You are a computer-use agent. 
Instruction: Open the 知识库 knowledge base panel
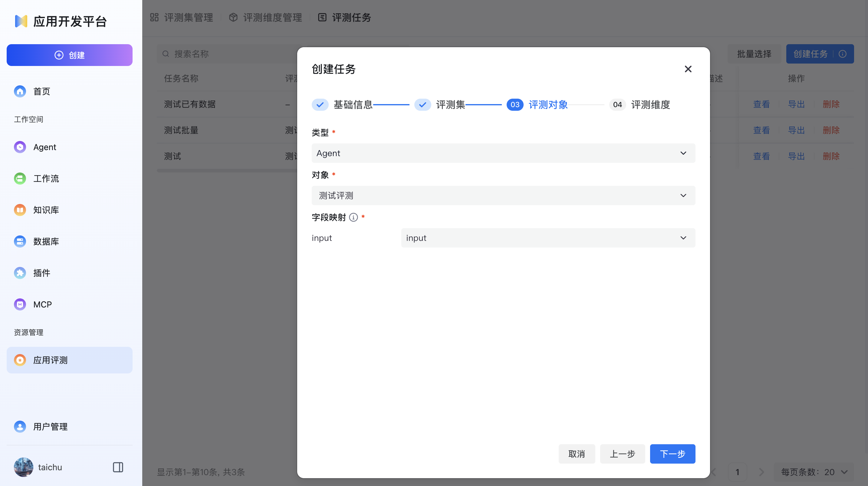46,210
